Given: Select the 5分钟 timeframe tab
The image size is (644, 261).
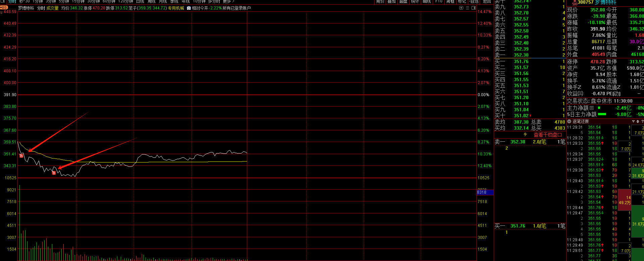Looking at the screenshot, I should (x=64, y=2).
